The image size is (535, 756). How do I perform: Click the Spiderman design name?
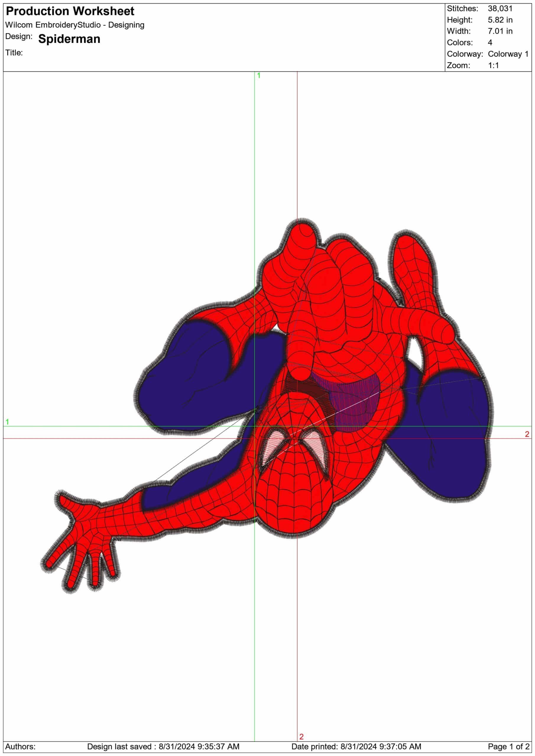coord(69,39)
